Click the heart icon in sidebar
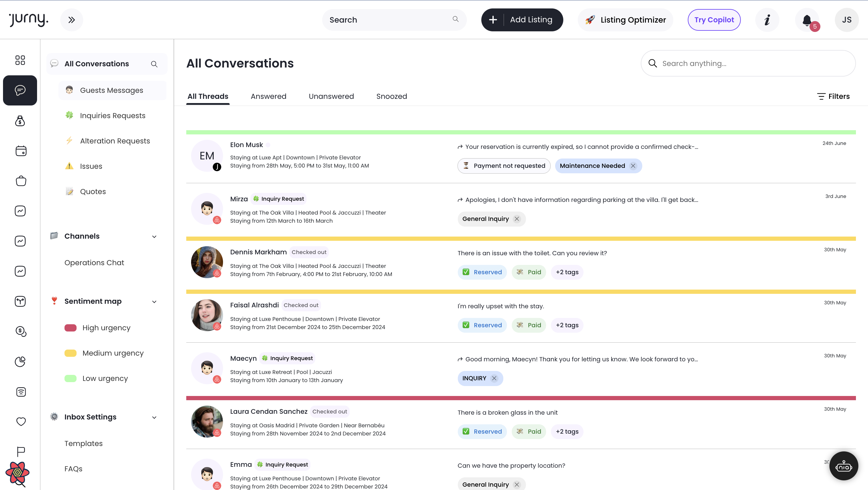The height and width of the screenshot is (490, 868). [21, 421]
